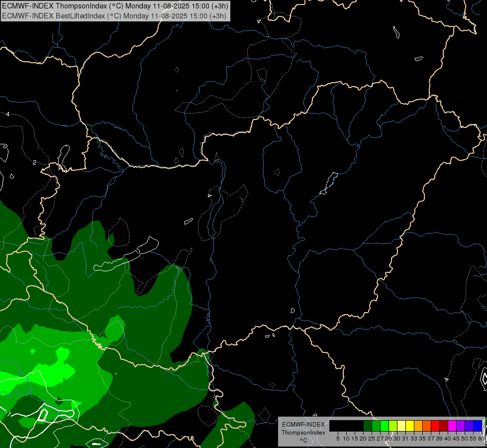The image size is (487, 448).
Task: Select the lime 29–30 legend swatch
Action: tap(393, 426)
